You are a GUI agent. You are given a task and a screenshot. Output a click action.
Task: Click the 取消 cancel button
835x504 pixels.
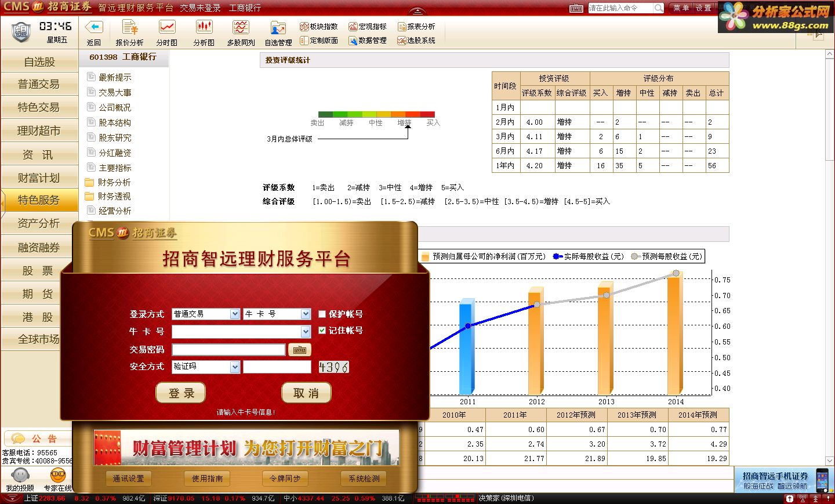[306, 393]
